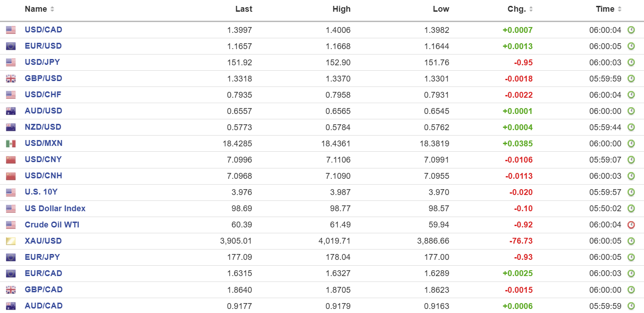Click the Last column header

click(244, 9)
